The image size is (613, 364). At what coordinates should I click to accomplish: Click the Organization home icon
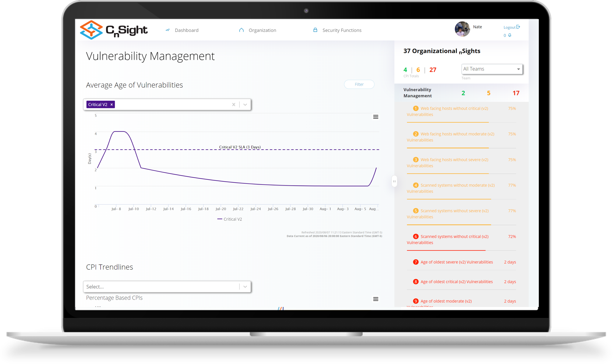point(241,30)
